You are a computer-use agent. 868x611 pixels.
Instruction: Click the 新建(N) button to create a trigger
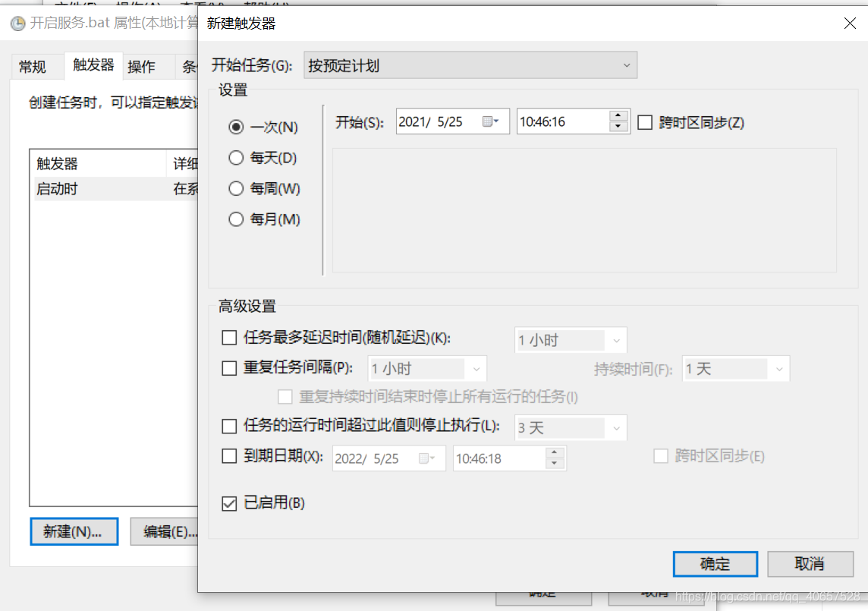coord(73,531)
